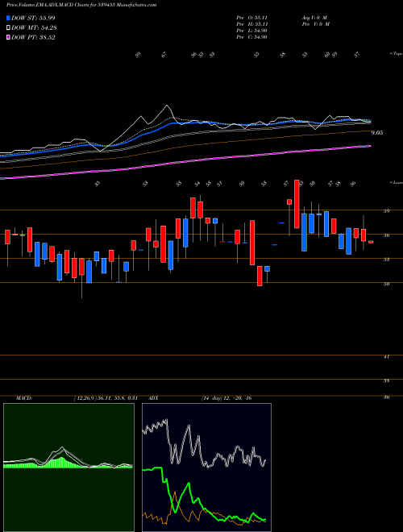
Task: Click the peak of the white price line
Action: click(x=166, y=106)
